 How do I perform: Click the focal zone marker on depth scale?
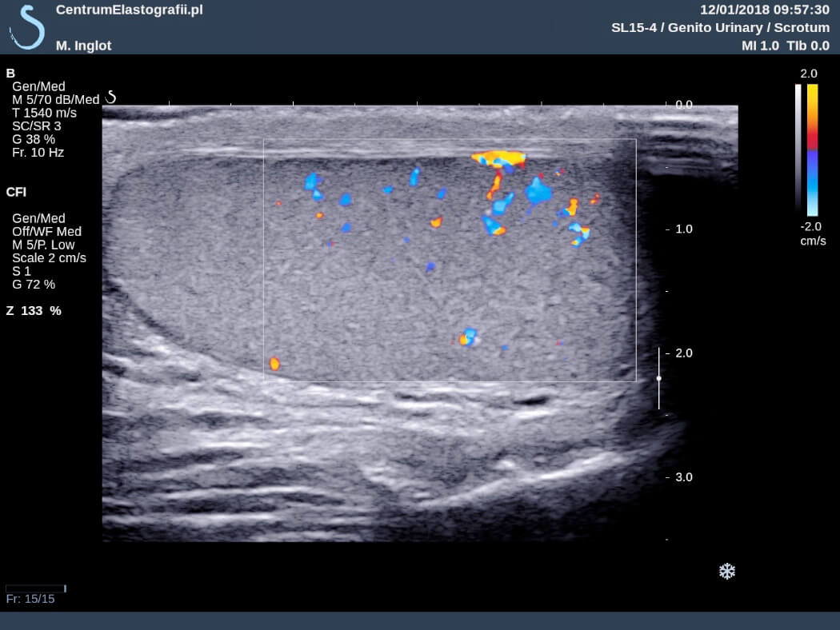[x=658, y=378]
